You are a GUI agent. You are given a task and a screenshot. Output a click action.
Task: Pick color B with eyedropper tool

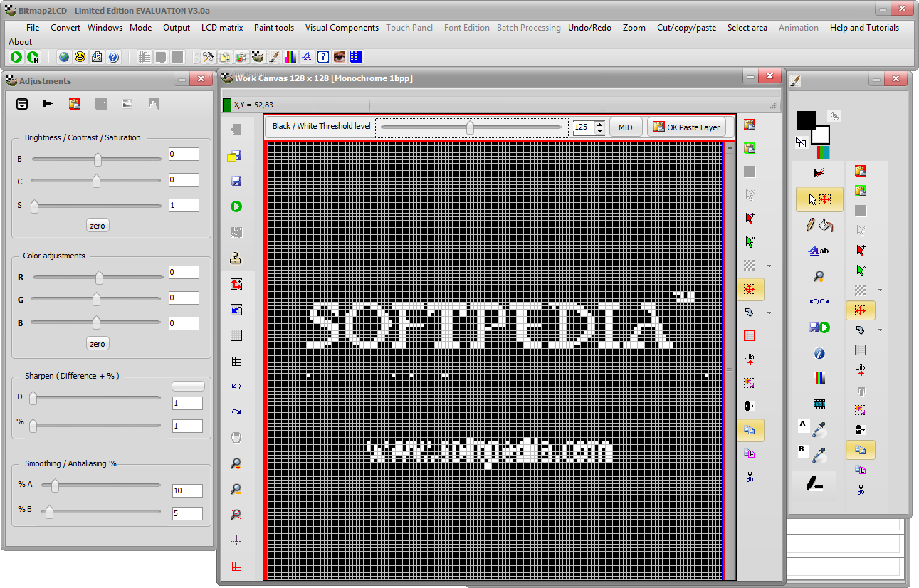pyautogui.click(x=819, y=454)
